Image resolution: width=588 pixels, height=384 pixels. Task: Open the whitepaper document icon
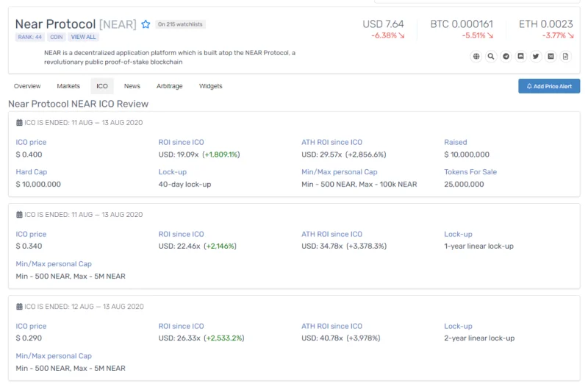point(565,57)
